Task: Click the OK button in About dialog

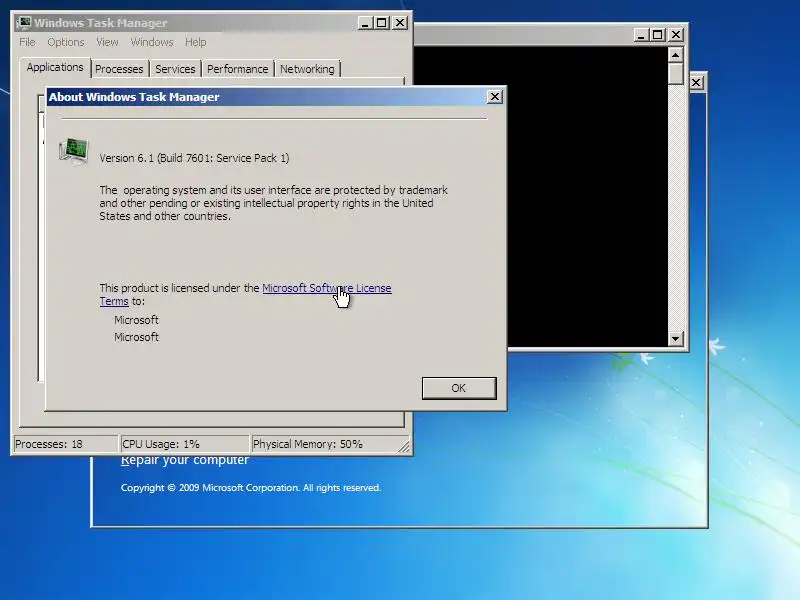Action: click(459, 388)
